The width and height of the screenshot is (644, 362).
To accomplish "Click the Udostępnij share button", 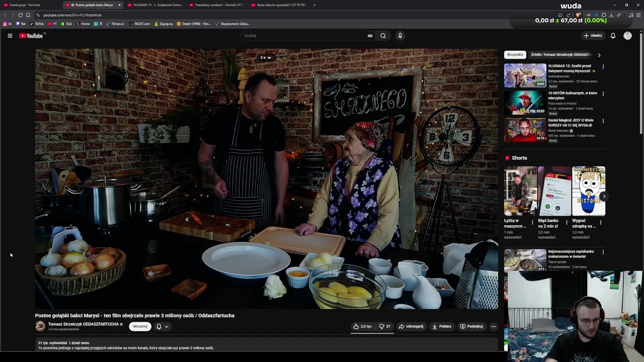I will pos(411,326).
